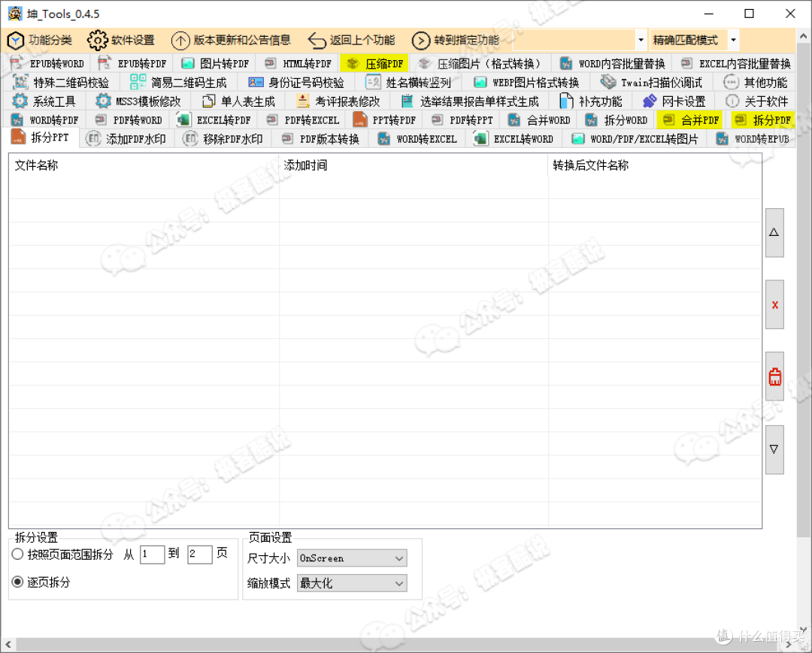The height and width of the screenshot is (653, 812).
Task: Switch to 移除PDF水印 tab
Action: tap(223, 139)
